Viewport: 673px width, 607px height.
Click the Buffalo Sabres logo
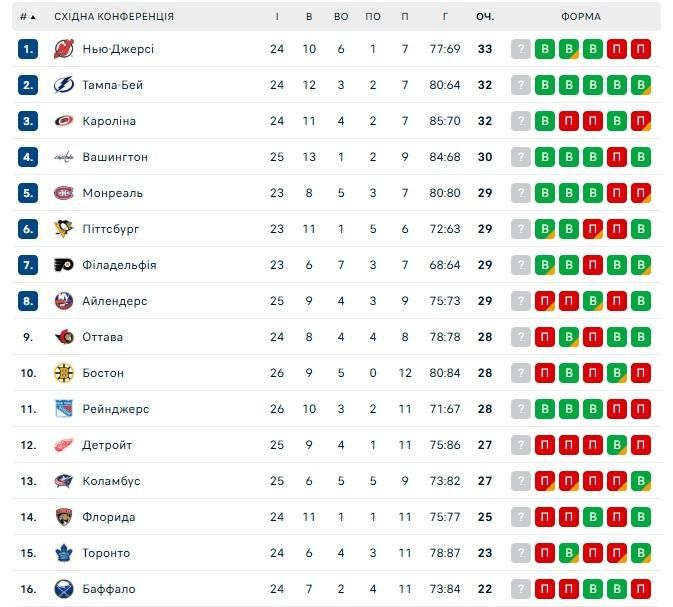(64, 589)
